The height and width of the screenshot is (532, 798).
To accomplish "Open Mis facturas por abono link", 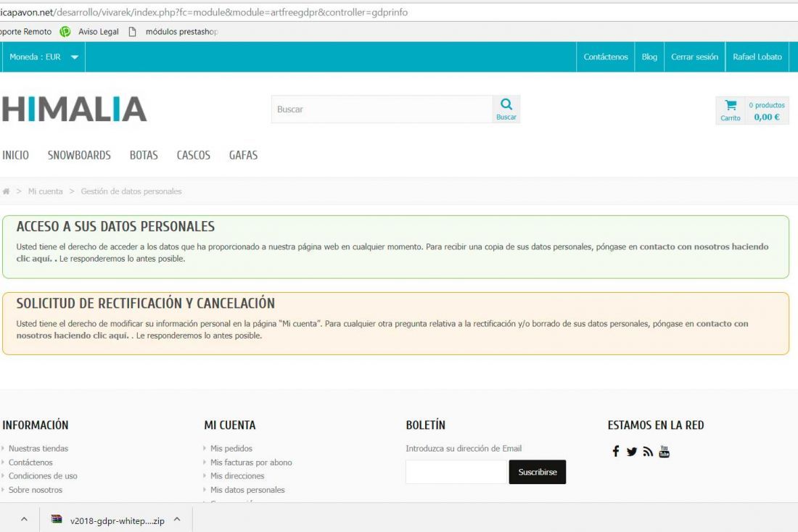I will click(x=251, y=462).
